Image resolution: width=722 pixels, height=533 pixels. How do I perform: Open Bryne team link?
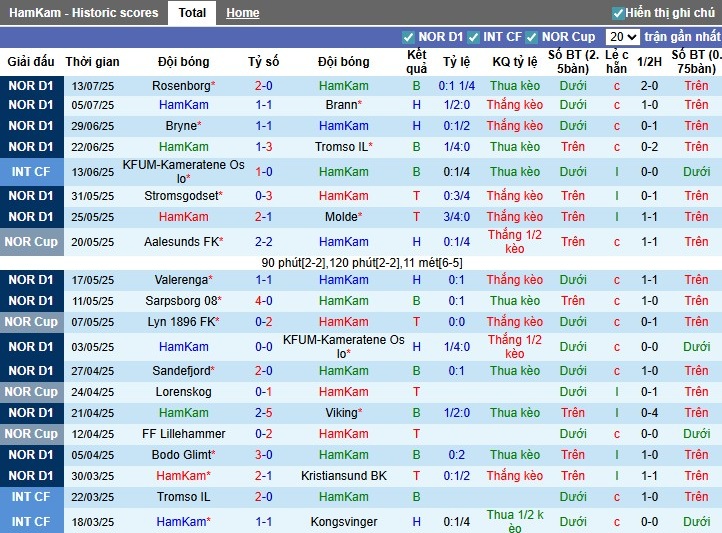pyautogui.click(x=181, y=126)
